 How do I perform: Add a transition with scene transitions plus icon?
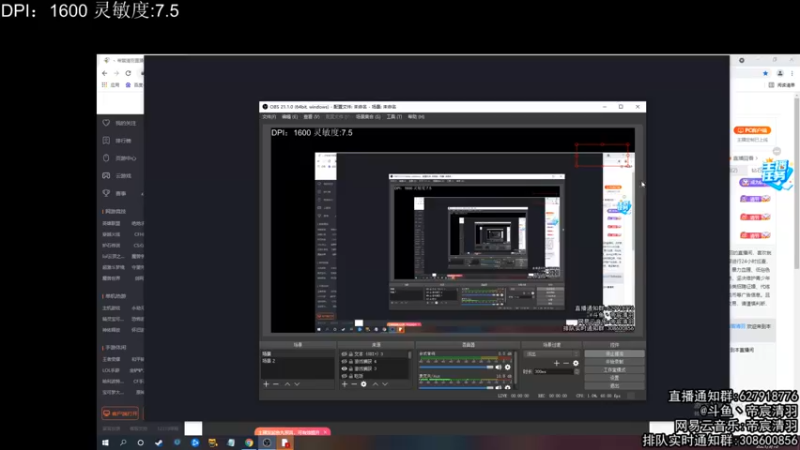pyautogui.click(x=557, y=363)
